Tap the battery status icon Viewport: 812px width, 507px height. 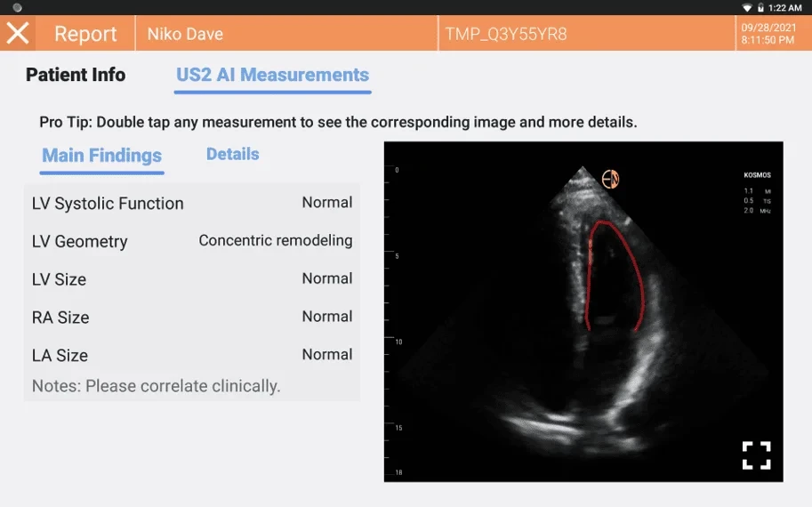click(x=760, y=8)
